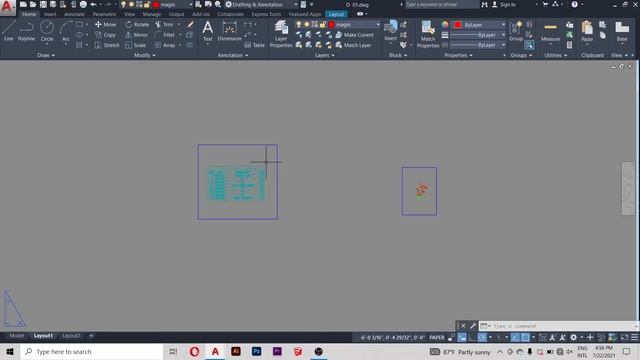Image resolution: width=640 pixels, height=360 pixels.
Task: Click the Save icon in quick access toolbar
Action: point(43,4)
